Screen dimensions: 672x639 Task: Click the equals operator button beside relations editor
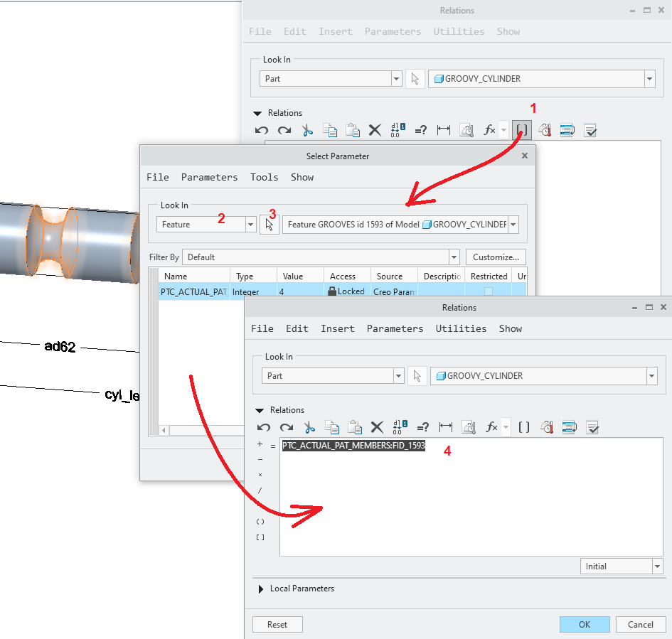pyautogui.click(x=272, y=446)
